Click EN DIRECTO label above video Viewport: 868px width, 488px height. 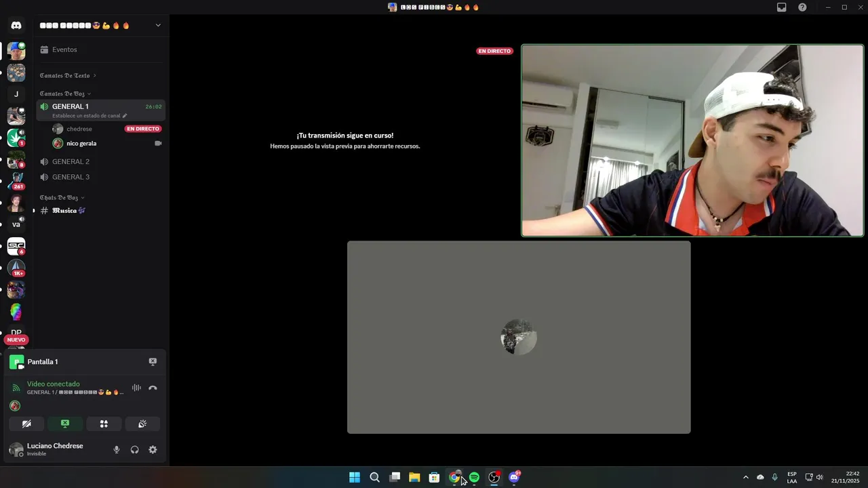[x=494, y=51]
